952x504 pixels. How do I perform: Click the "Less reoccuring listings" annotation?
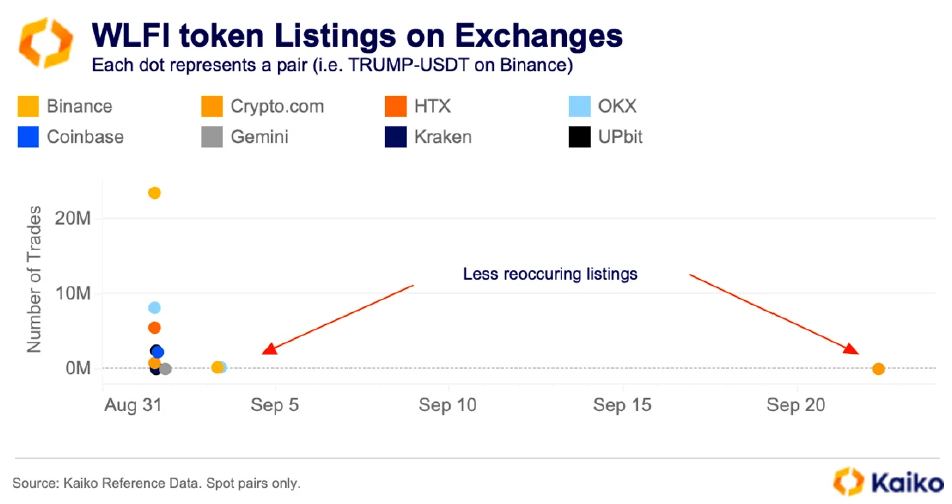click(549, 274)
